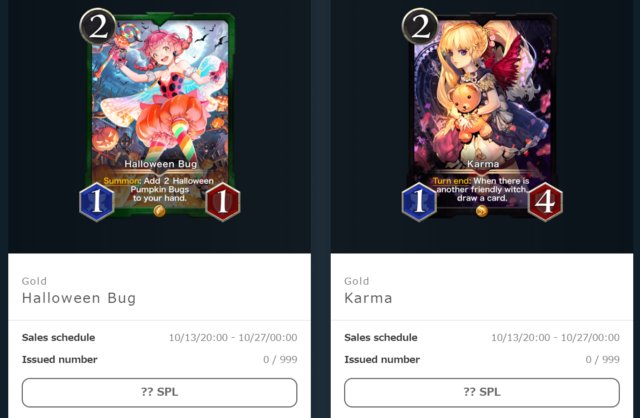Click Karma's issued number 0 / 999

[602, 360]
